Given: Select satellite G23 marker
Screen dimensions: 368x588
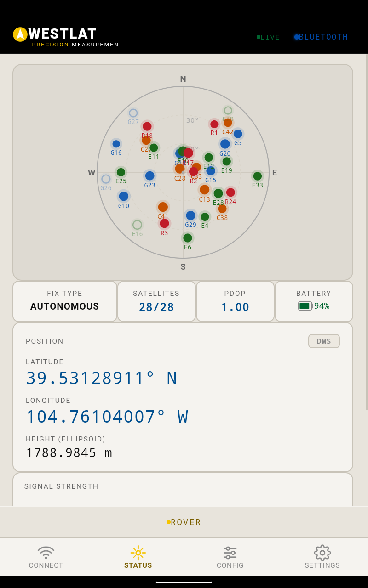Looking at the screenshot, I should point(150,175).
